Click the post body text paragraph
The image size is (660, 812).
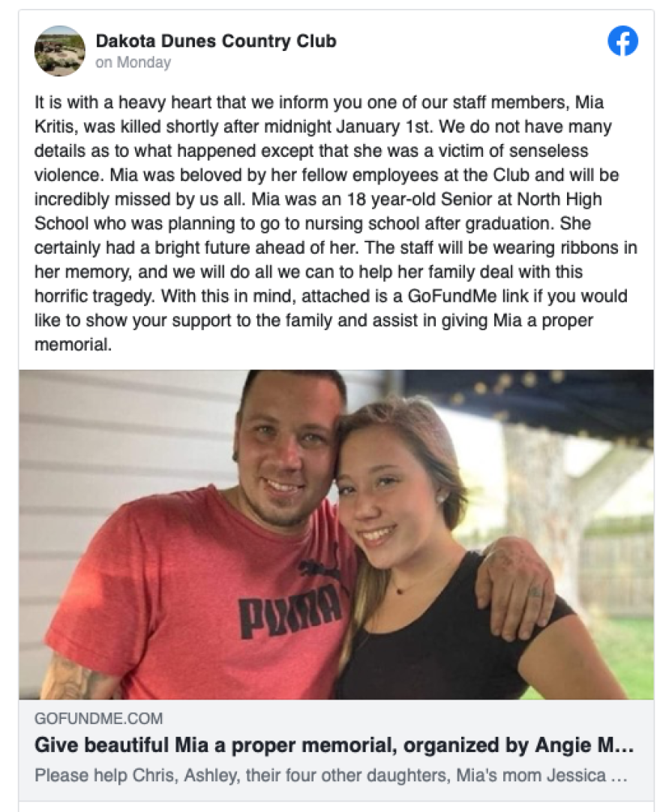pos(335,223)
